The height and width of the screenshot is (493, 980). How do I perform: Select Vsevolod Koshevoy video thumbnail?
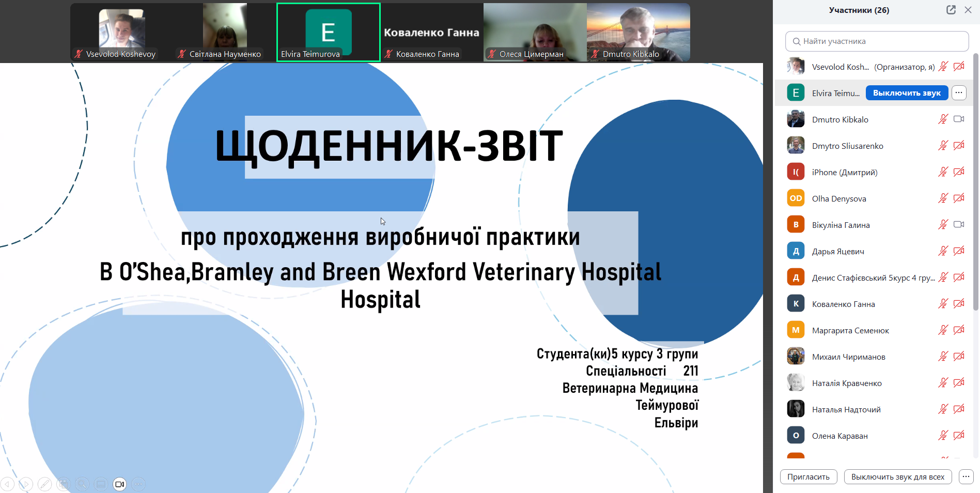(x=122, y=32)
